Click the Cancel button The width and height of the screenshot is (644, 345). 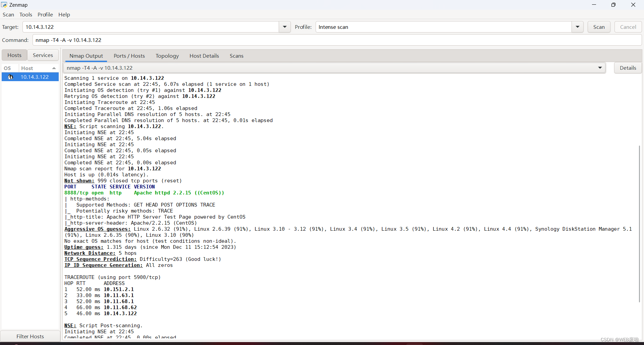628,27
